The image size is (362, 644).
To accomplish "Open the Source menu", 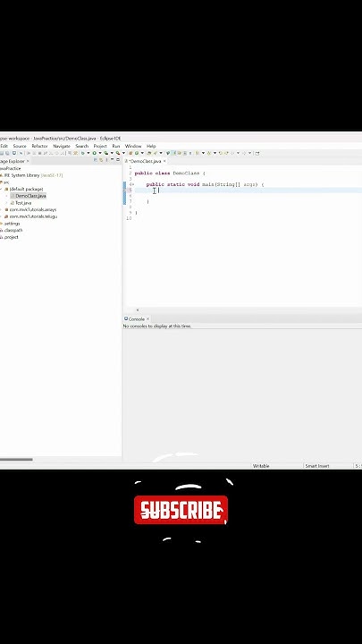I will click(20, 146).
